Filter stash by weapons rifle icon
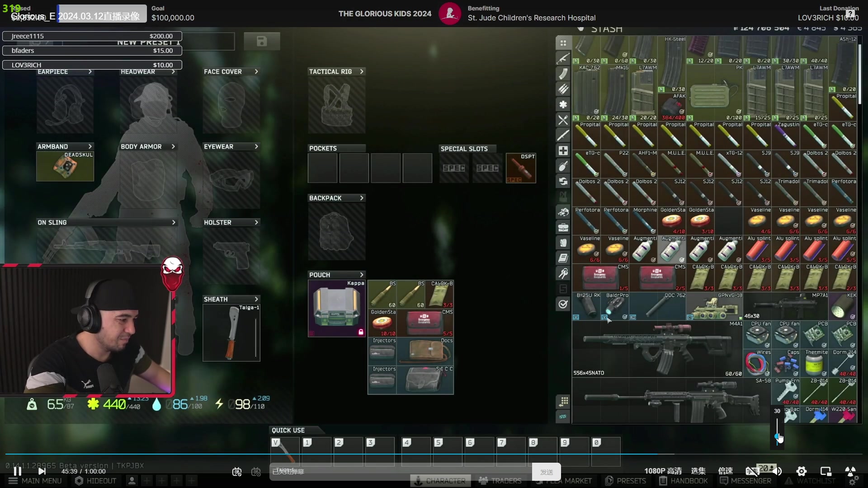 click(x=563, y=58)
